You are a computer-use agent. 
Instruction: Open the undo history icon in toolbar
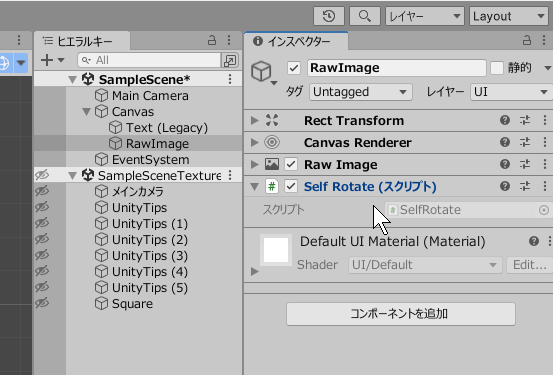coord(329,16)
